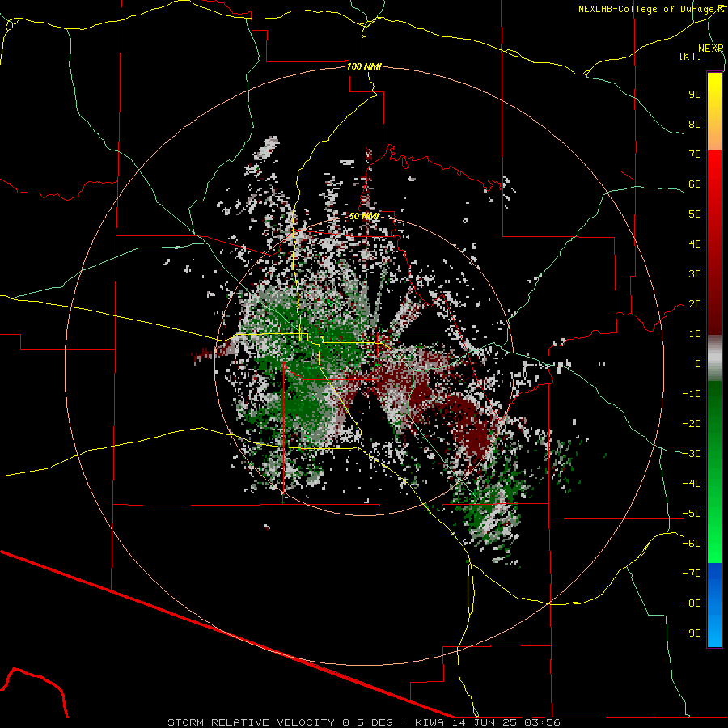Click the positive 50 scale label
This screenshot has width=728, height=728.
coord(695,214)
